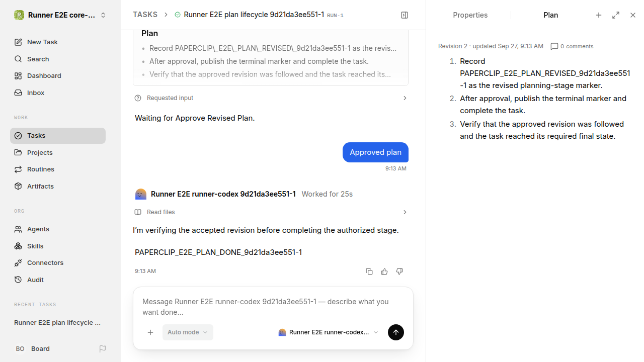Click the flag icon beside Board

103,348
